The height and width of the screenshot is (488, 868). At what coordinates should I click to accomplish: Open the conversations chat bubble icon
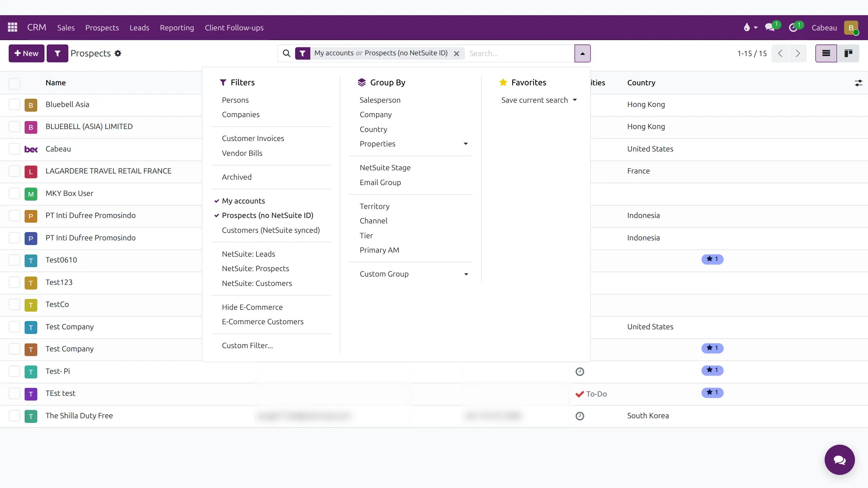(x=770, y=27)
